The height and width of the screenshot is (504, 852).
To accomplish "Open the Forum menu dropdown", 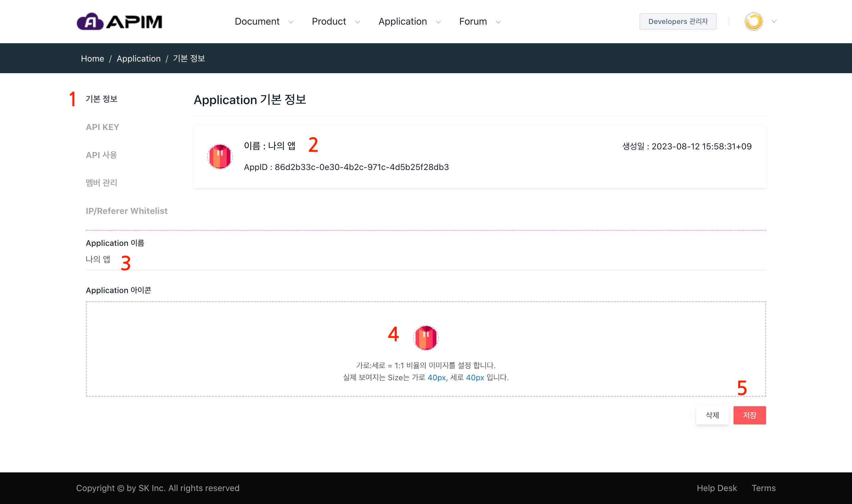I will click(479, 21).
